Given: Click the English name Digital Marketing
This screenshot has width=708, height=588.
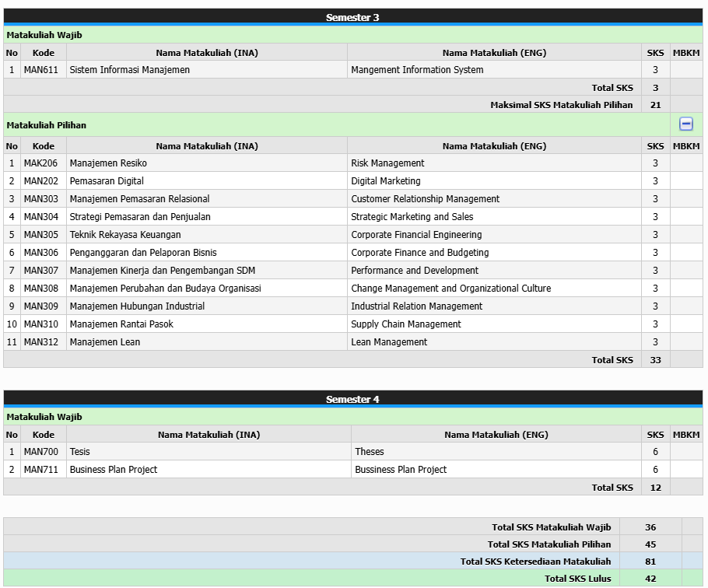Looking at the screenshot, I should click(386, 181).
